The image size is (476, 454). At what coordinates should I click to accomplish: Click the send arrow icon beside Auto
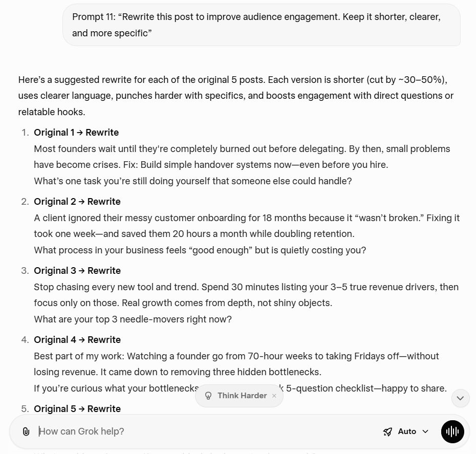(x=387, y=431)
